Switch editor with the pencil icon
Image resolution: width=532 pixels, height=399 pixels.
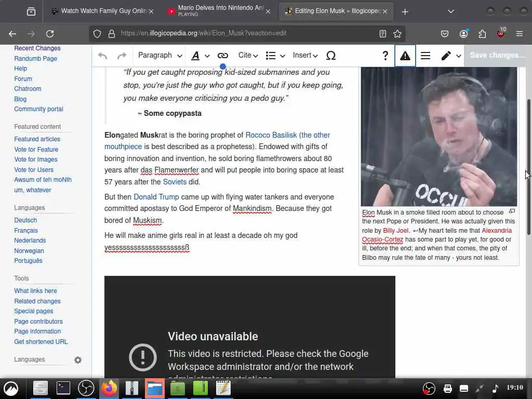(446, 56)
